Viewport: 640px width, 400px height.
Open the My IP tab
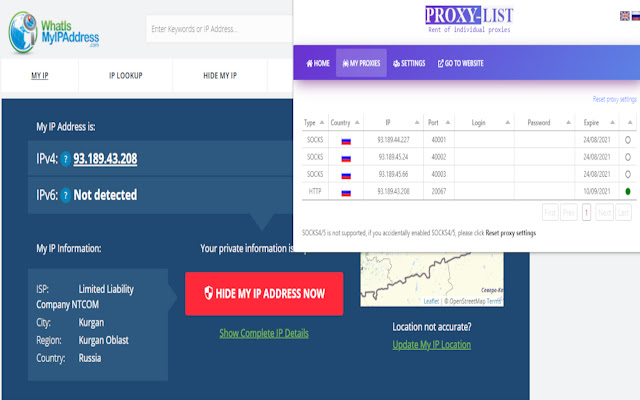40,76
